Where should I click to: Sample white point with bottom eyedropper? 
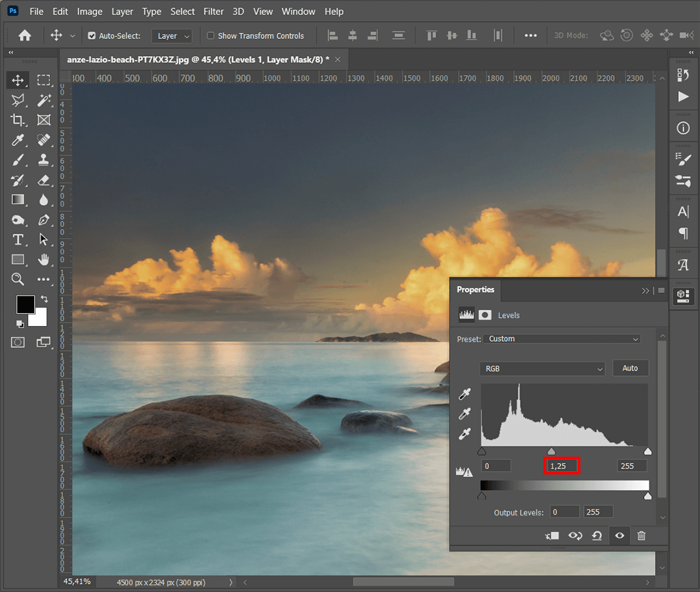click(465, 433)
